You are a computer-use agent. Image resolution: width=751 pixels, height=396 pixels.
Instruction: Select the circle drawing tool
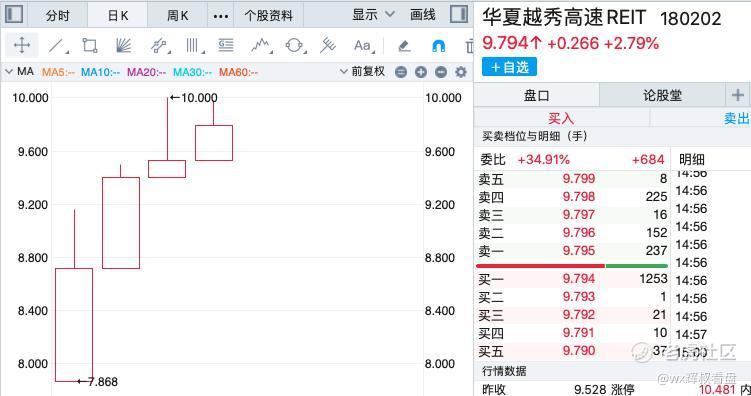click(295, 45)
